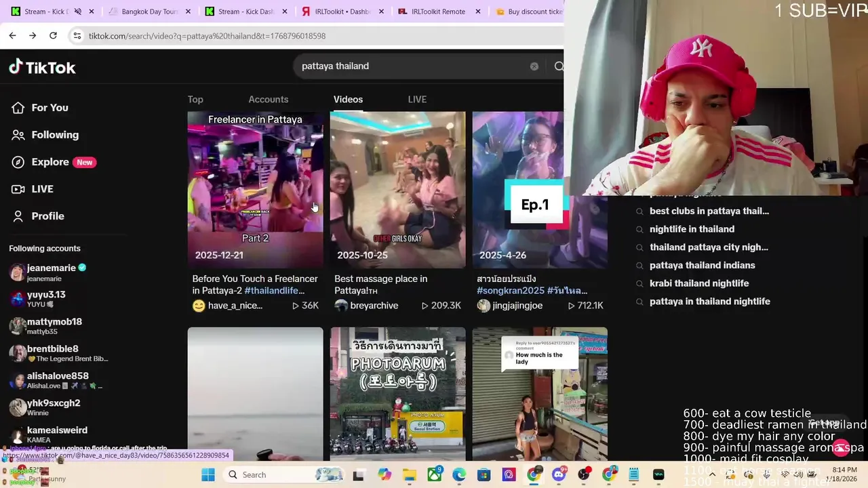
Task: Click the TikTok logo
Action: (x=42, y=67)
